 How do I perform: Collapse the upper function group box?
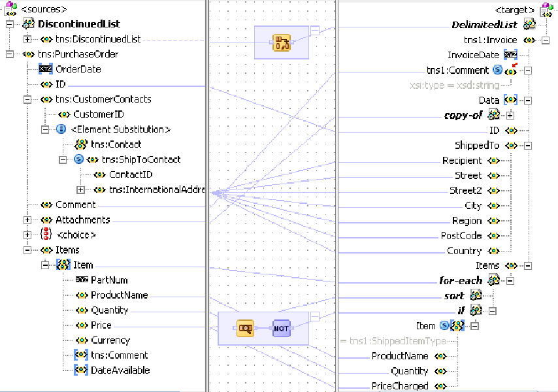(x=315, y=30)
